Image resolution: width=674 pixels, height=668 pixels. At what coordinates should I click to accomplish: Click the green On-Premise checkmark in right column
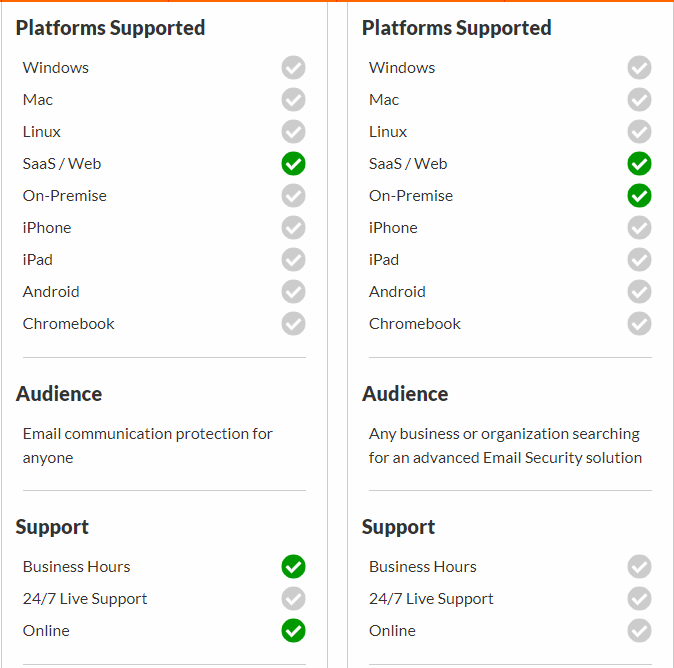639,196
